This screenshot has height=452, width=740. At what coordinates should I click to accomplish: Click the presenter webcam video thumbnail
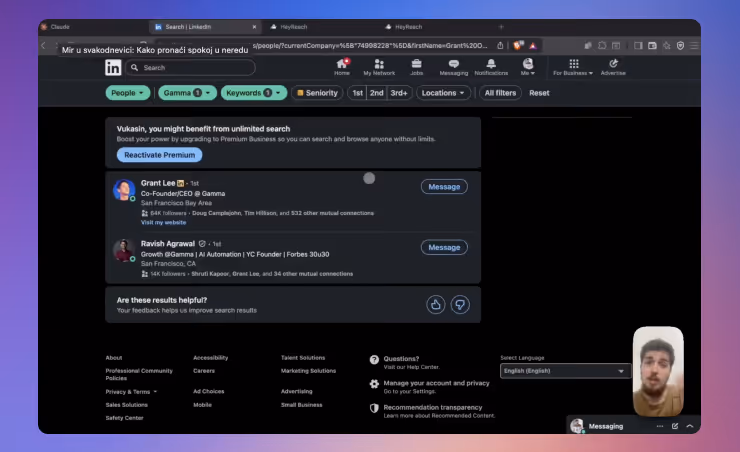(658, 372)
